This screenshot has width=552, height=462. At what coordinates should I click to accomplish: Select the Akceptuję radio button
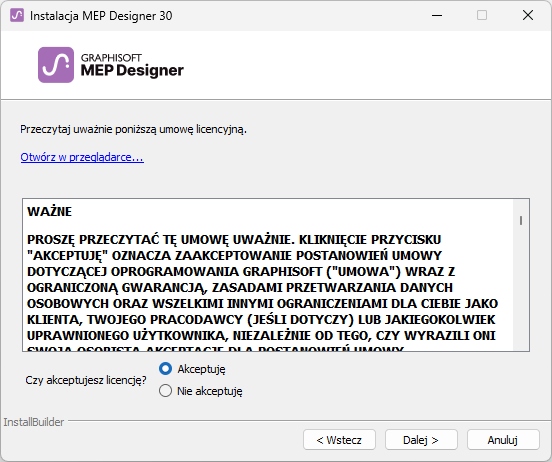click(x=165, y=369)
